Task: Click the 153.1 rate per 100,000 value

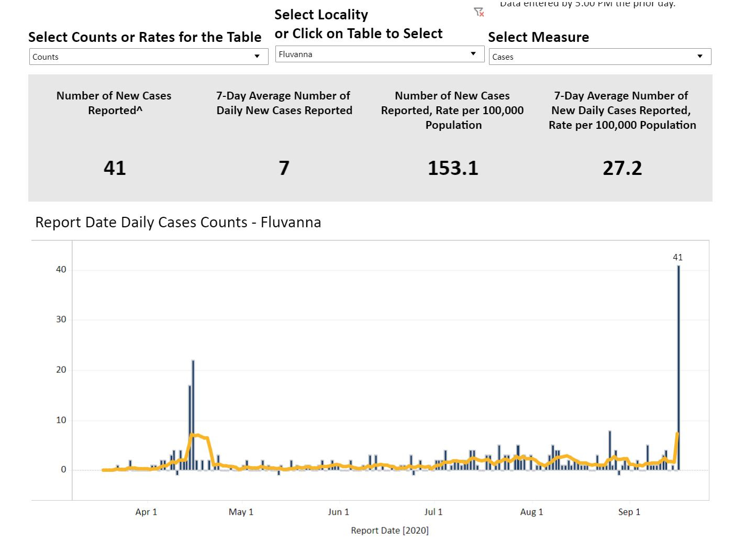Action: [x=453, y=168]
